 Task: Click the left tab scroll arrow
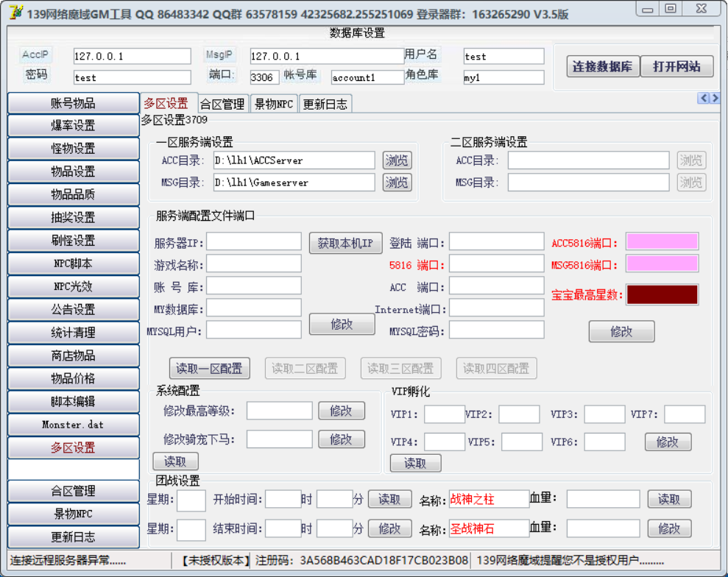[x=704, y=98]
